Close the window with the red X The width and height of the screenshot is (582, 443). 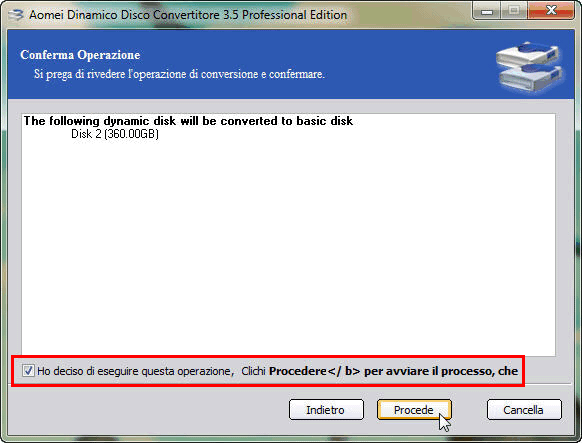tap(551, 11)
